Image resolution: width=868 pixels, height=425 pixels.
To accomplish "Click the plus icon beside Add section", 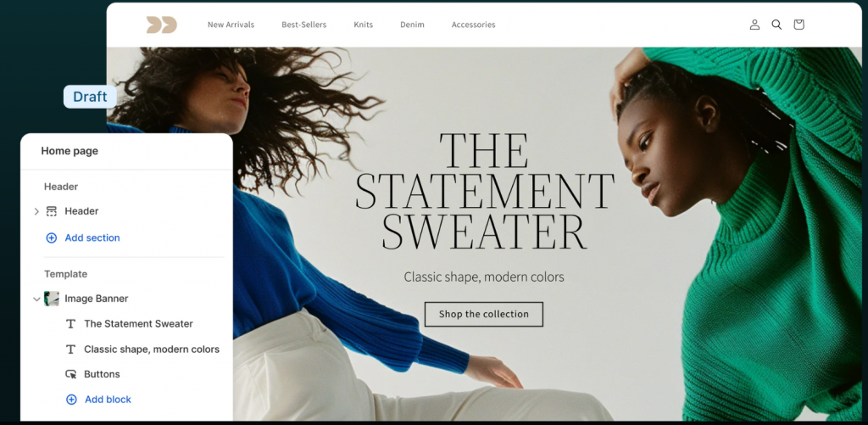I will point(51,238).
